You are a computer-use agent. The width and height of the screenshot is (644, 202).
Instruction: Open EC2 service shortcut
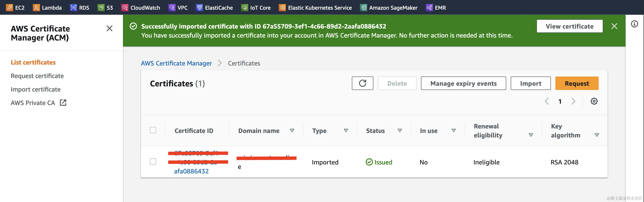pyautogui.click(x=15, y=7)
